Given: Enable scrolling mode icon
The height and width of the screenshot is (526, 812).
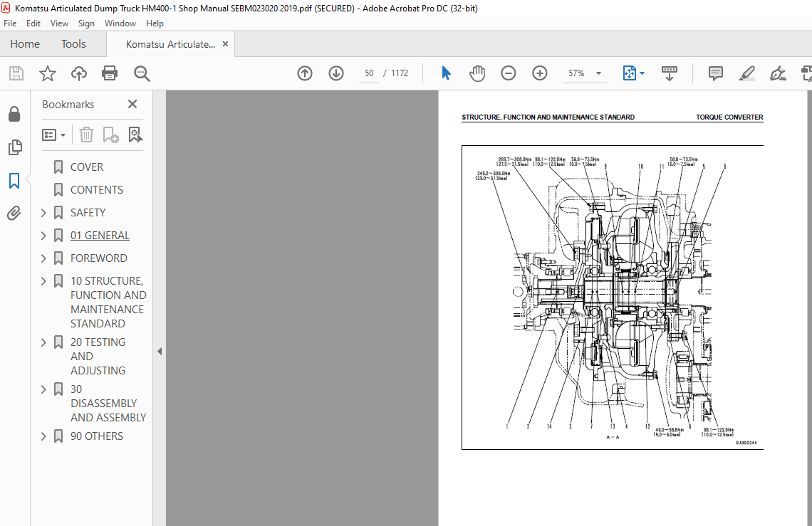Looking at the screenshot, I should click(669, 73).
